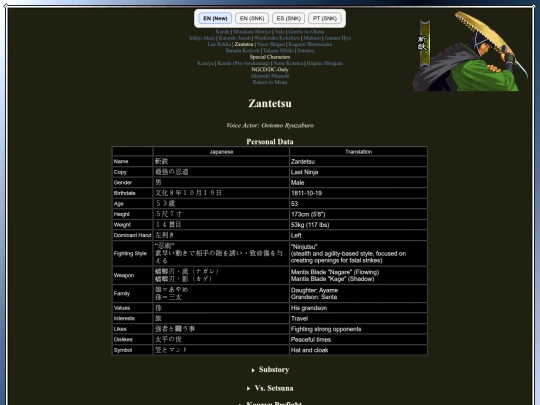Click the 53kg (117 lbs) weight value
The height and width of the screenshot is (405, 540).
point(359,225)
